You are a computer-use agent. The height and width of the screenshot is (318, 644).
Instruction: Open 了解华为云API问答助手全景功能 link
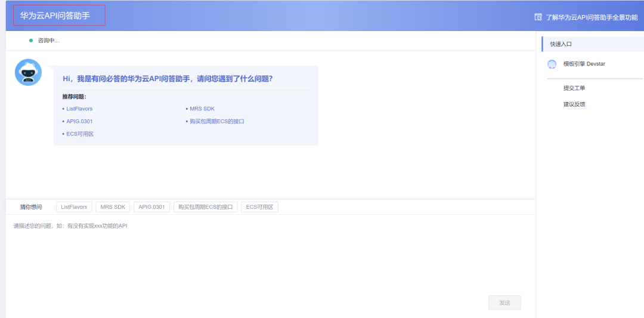[592, 17]
